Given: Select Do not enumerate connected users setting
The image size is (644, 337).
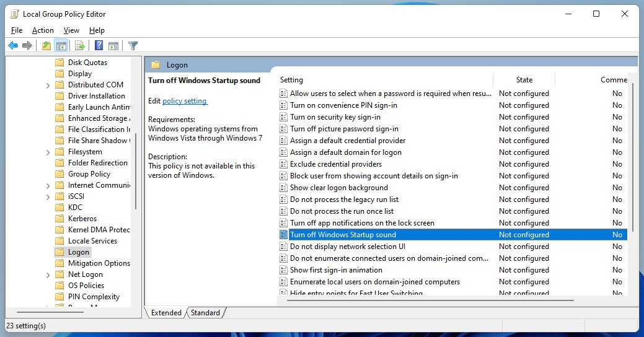Looking at the screenshot, I should point(389,258).
